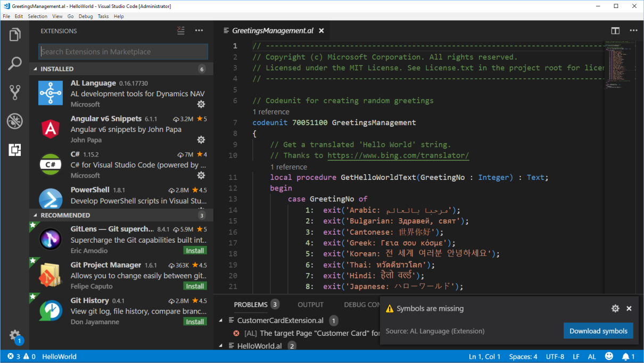Dismiss the Symbols are missing notification
Viewport: 644px width, 363px height.
[629, 309]
